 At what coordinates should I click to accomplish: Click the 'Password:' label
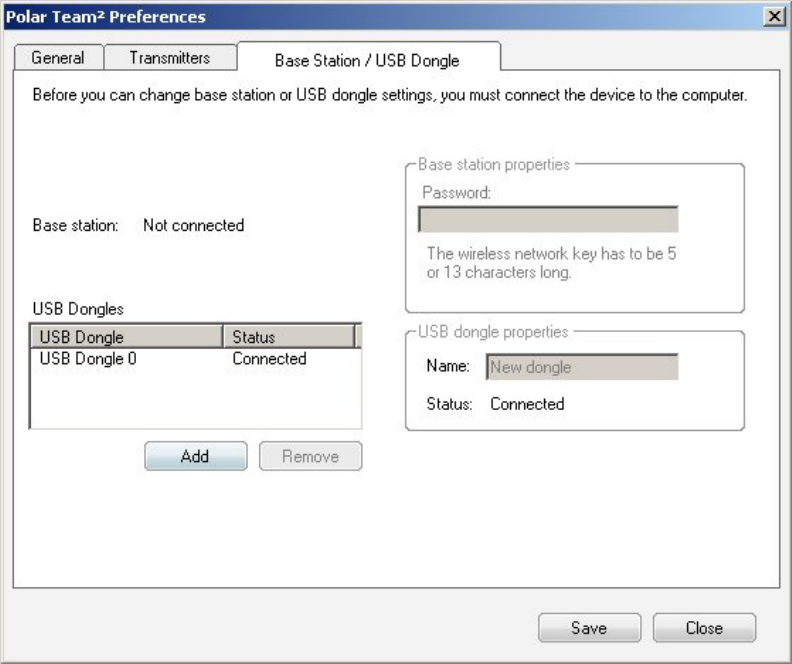[457, 192]
